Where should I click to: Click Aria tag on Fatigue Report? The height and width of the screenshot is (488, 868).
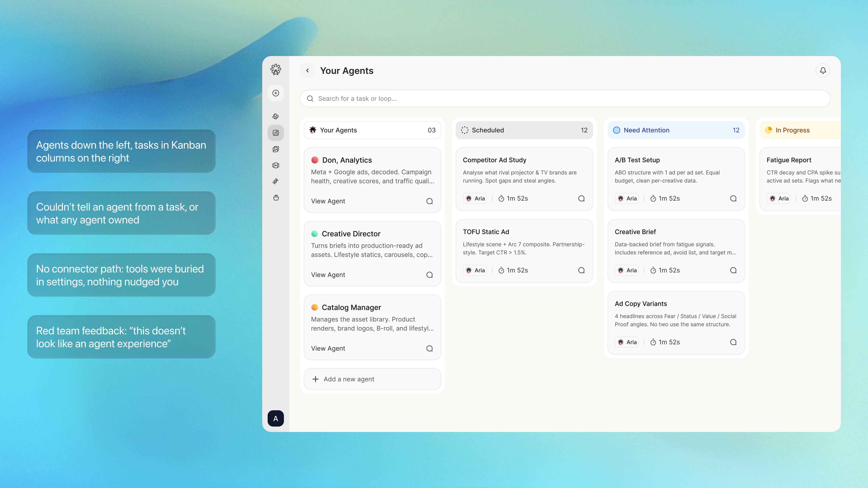click(779, 198)
